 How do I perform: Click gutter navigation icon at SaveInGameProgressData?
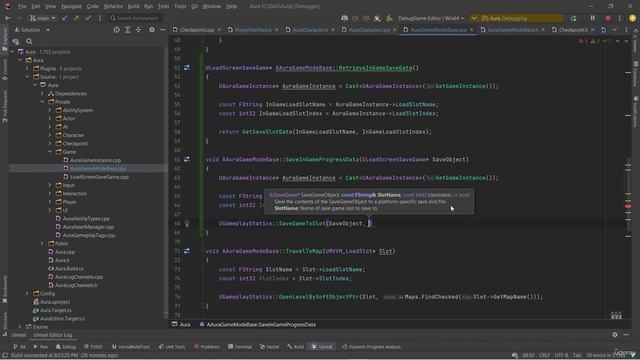(187, 160)
